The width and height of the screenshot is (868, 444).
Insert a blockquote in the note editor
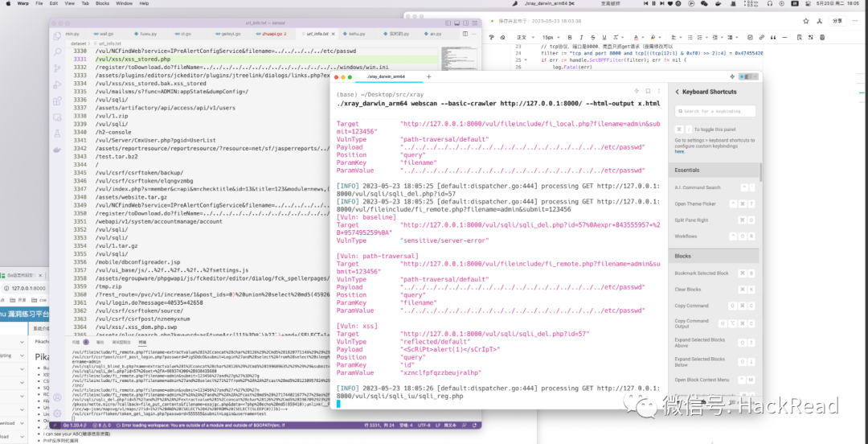[x=773, y=37]
